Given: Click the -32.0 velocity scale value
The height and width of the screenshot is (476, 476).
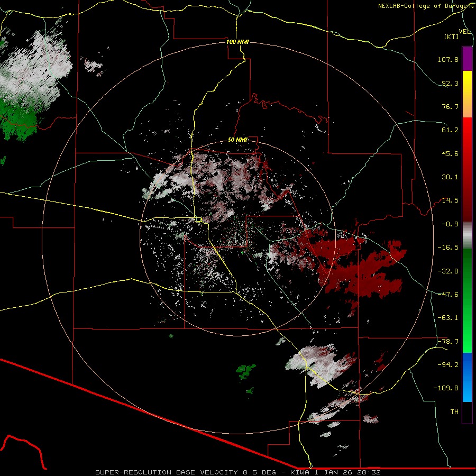Looking at the screenshot, I should click(448, 271).
